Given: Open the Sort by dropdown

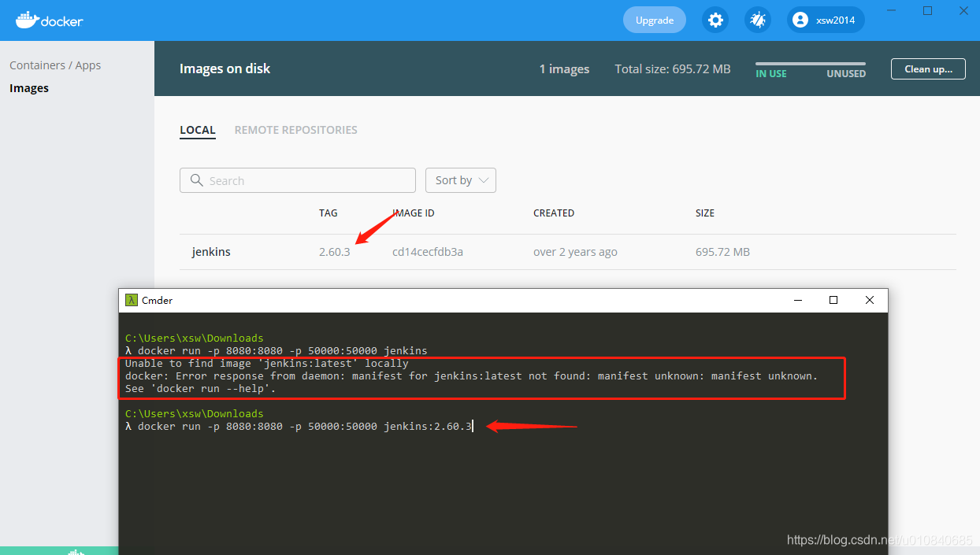Looking at the screenshot, I should (x=461, y=180).
